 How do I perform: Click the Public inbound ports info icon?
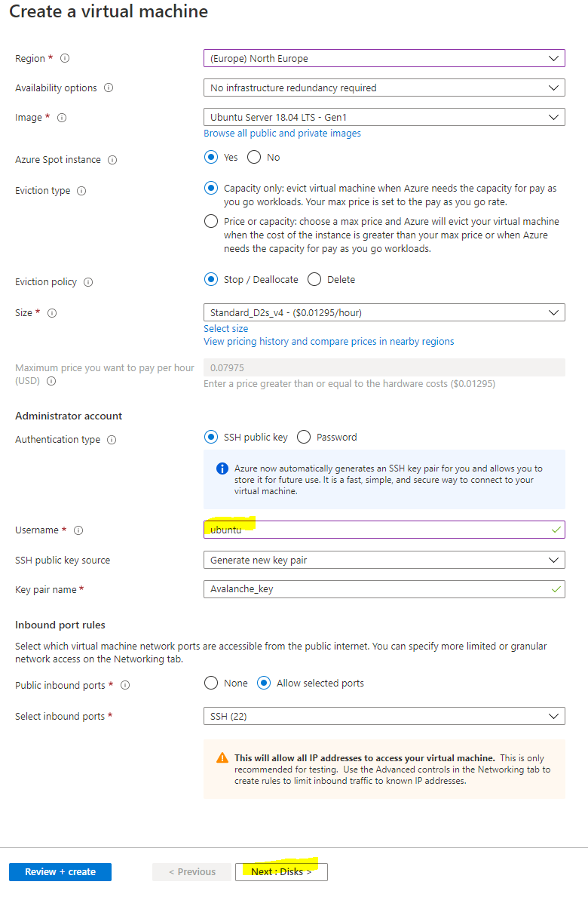[125, 685]
